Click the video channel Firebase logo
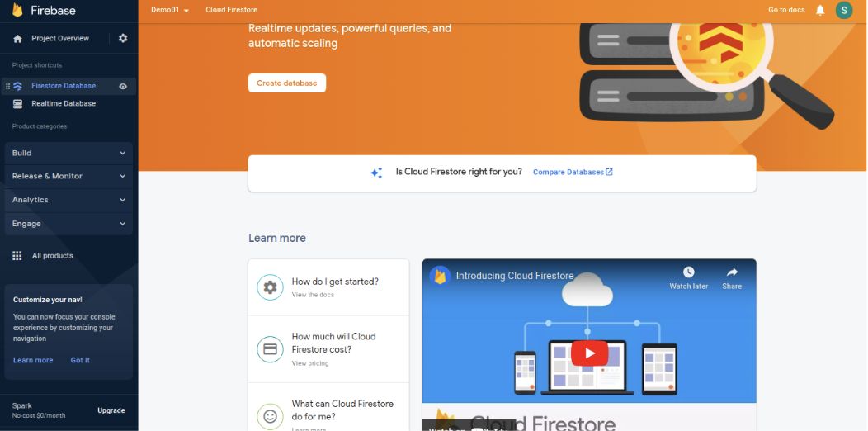Screen dimensions: 868x431 point(440,276)
